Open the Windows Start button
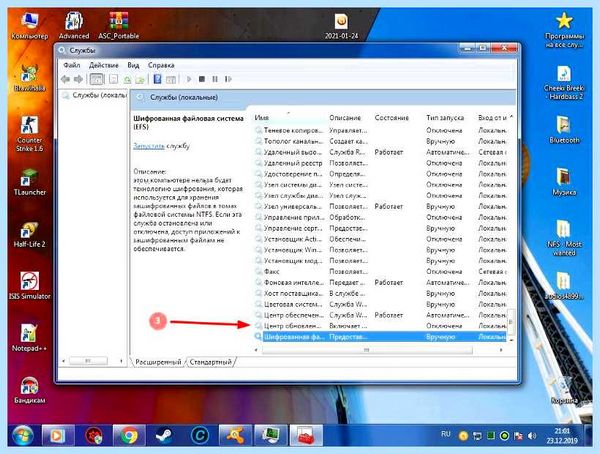This screenshot has height=454, width=600. 23,435
